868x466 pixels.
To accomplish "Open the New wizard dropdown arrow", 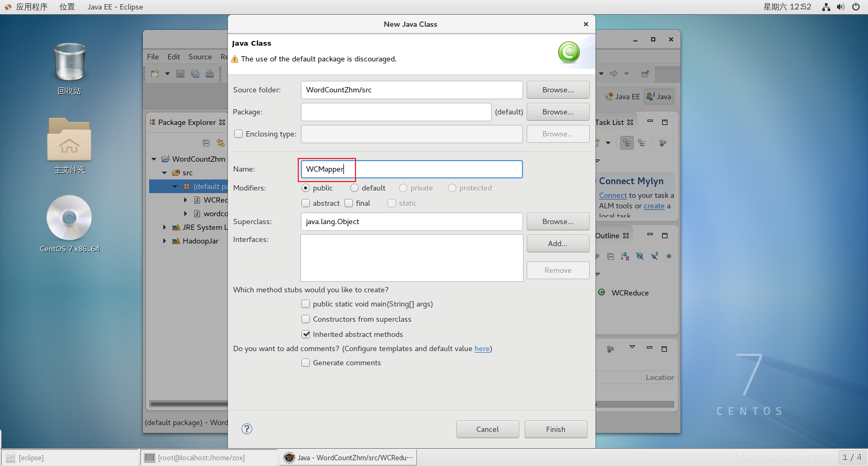I will pos(168,74).
